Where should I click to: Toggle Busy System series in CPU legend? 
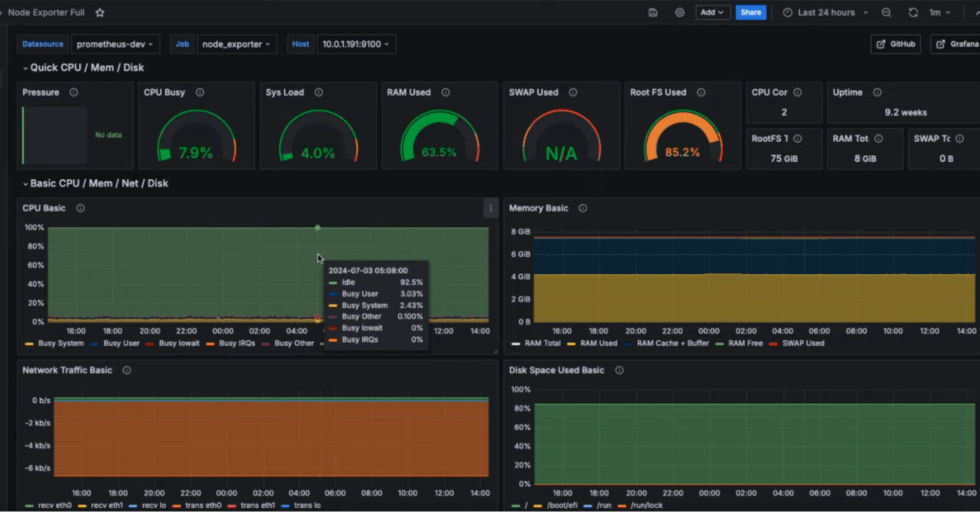click(x=60, y=343)
